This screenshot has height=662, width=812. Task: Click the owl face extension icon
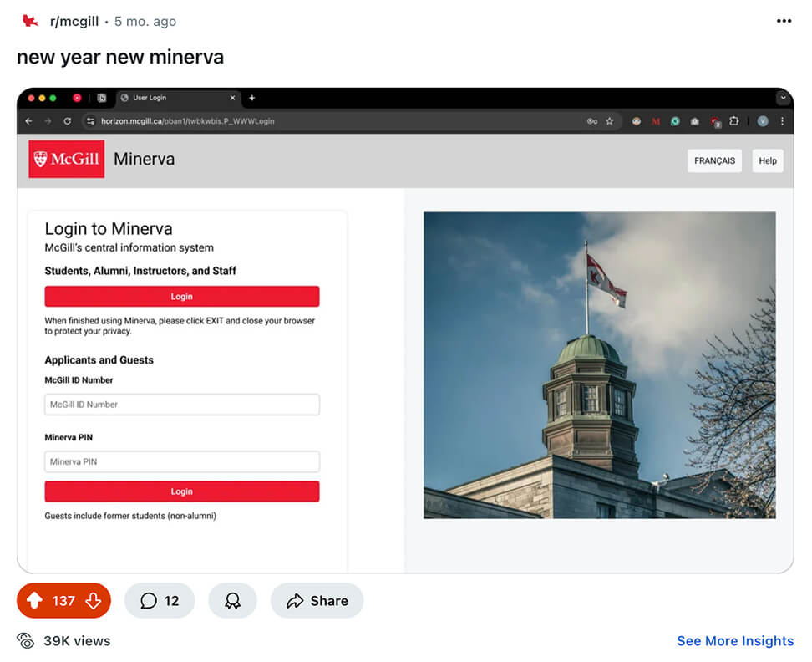tap(636, 121)
